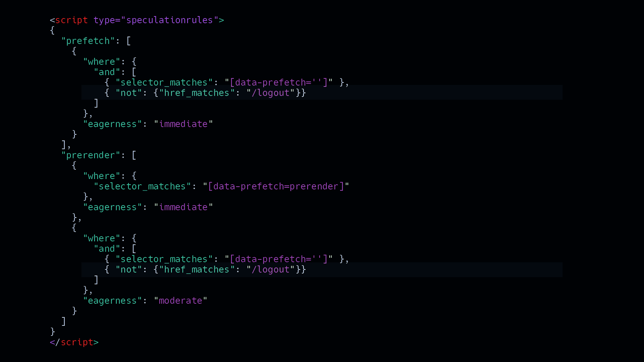Click the second "immediate" value in prerender block

[183, 207]
